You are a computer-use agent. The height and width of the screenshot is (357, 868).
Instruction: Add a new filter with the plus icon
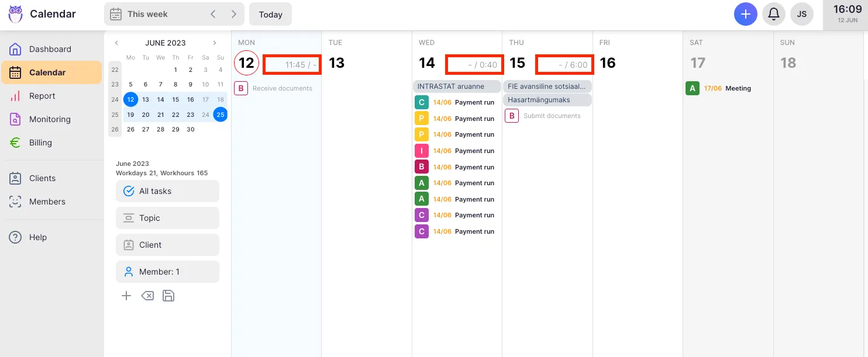click(126, 296)
